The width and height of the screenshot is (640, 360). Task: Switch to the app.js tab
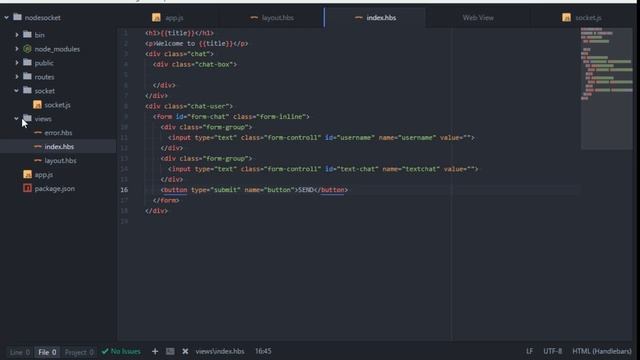pos(168,18)
